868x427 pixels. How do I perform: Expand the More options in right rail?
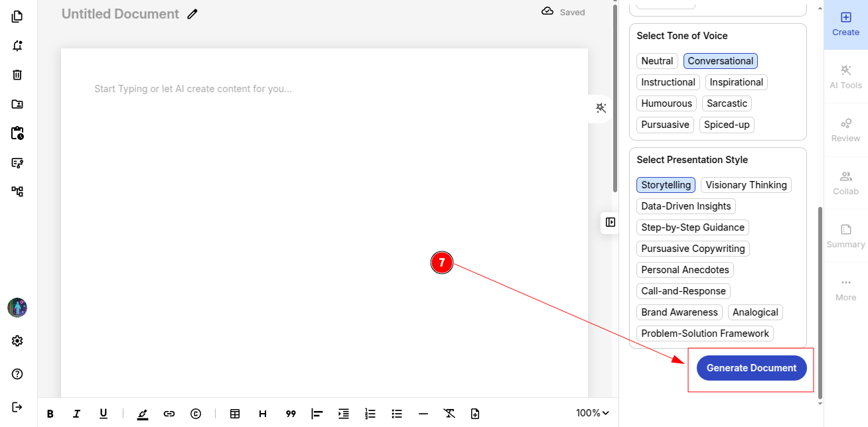pyautogui.click(x=845, y=289)
